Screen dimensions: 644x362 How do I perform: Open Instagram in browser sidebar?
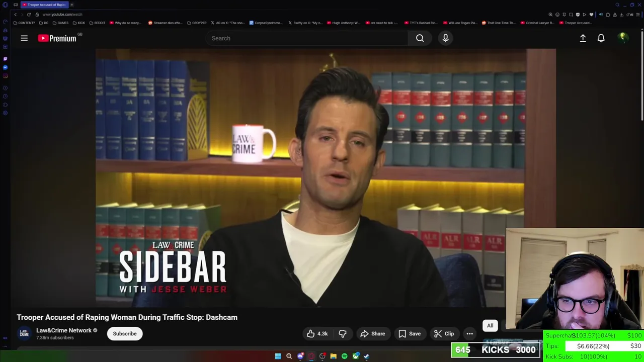coord(5,76)
